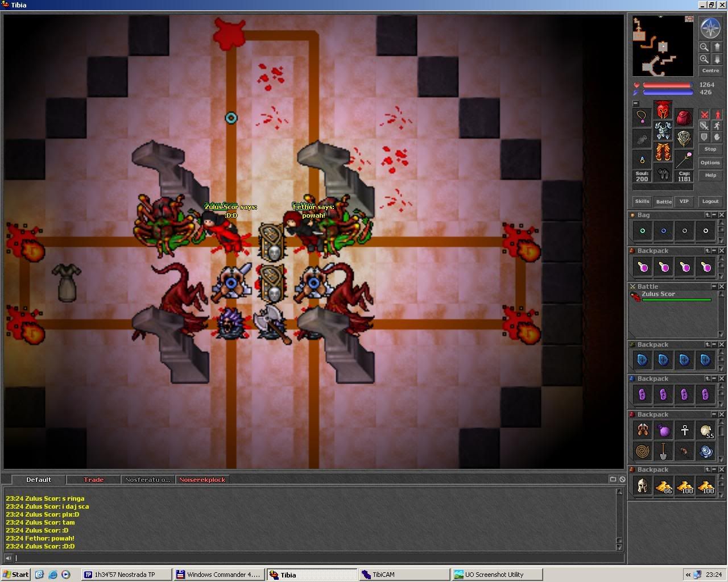Go up a level from the Bag container

pos(708,215)
